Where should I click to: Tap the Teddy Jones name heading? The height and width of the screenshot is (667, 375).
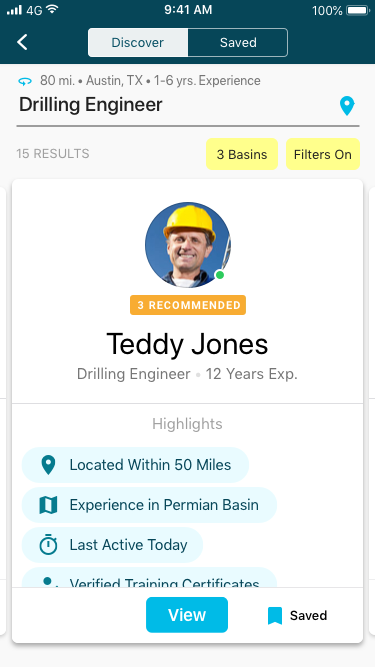(x=188, y=344)
